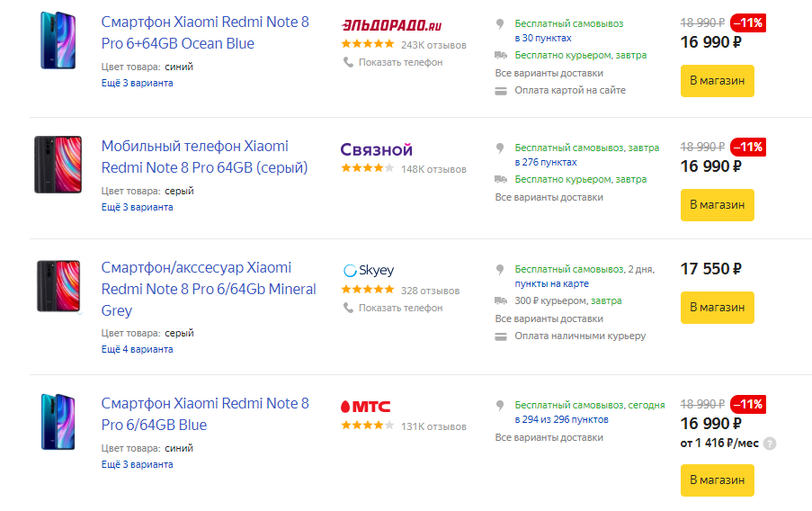The height and width of the screenshot is (511, 812).
Task: Open the в 30 пунктах pickup link
Action: [542, 38]
